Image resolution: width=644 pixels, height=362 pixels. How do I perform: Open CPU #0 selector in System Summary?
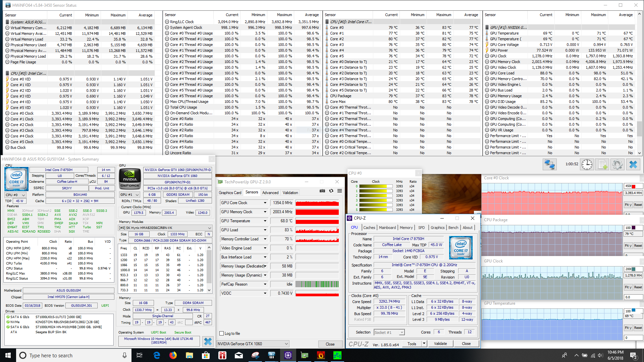15,195
